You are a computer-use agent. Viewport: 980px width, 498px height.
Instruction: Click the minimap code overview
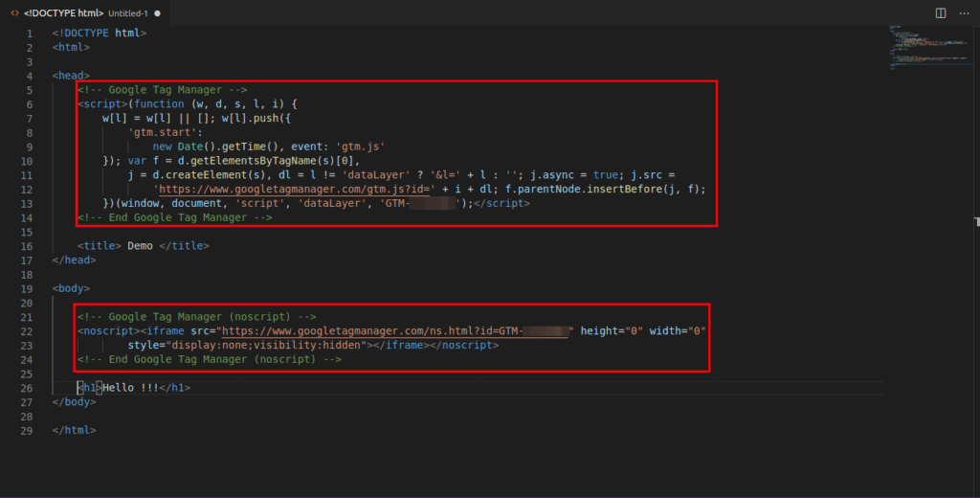(928, 48)
